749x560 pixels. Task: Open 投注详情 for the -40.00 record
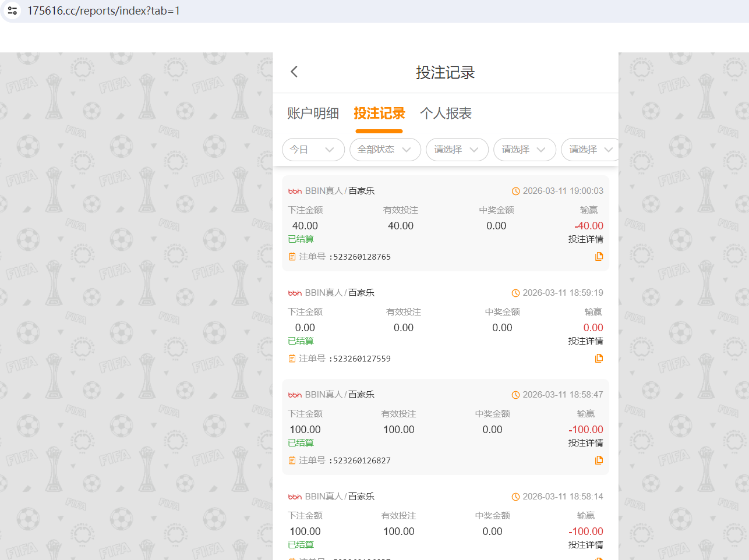(585, 239)
